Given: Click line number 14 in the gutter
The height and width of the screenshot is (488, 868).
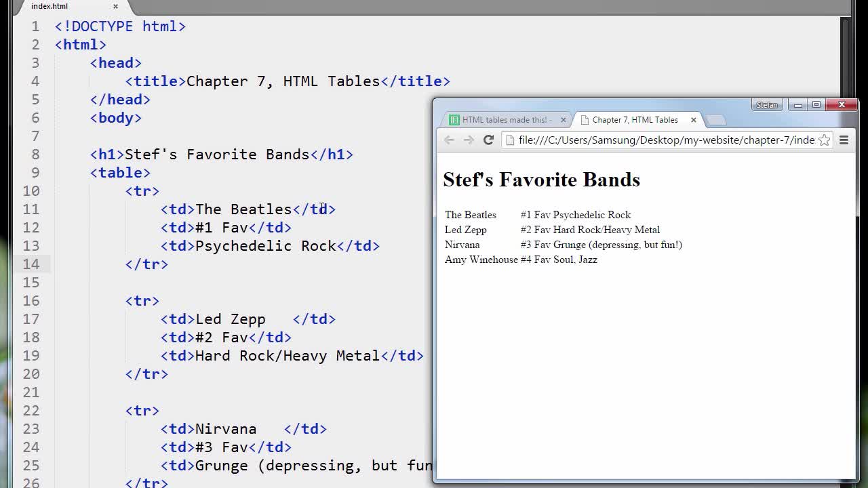Looking at the screenshot, I should (31, 264).
